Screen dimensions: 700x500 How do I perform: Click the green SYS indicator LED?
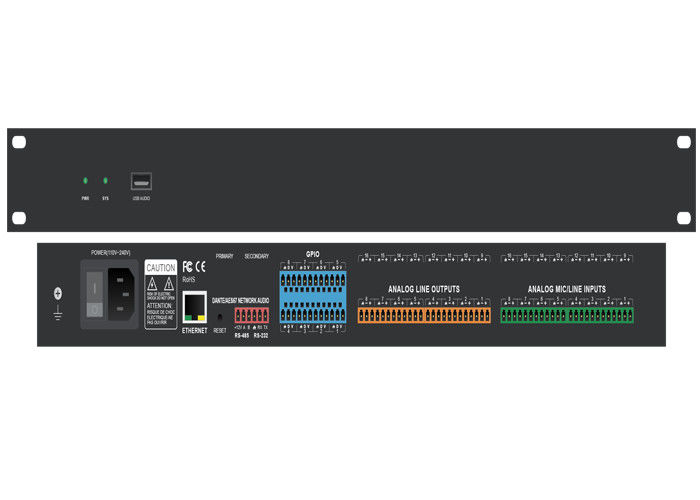[x=104, y=181]
